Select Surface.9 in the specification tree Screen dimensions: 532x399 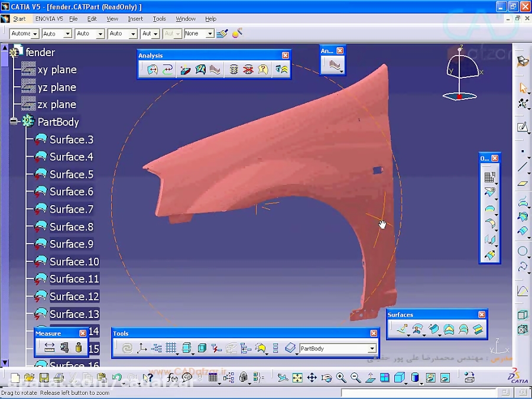point(70,244)
